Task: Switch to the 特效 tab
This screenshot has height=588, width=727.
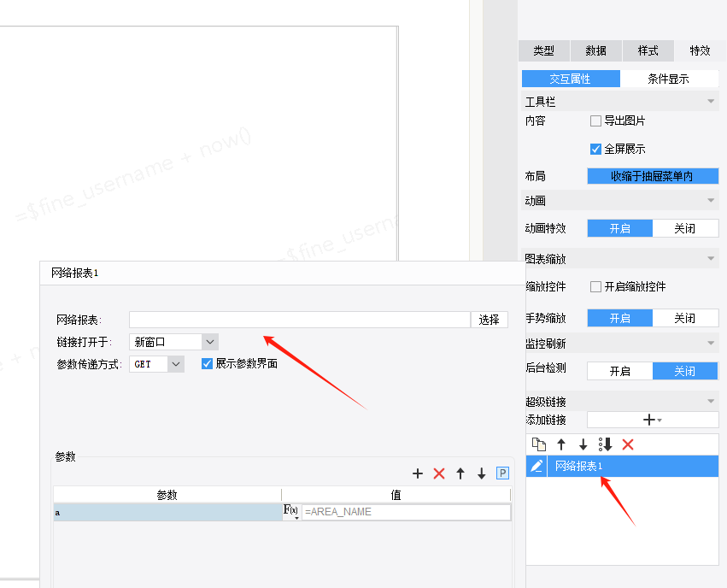Action: pos(700,50)
